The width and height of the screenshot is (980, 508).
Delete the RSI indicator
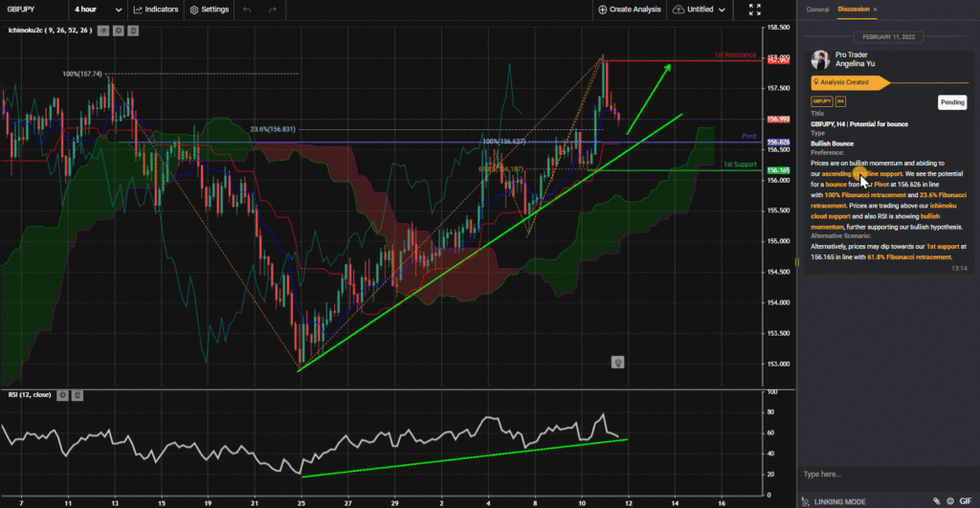(78, 395)
